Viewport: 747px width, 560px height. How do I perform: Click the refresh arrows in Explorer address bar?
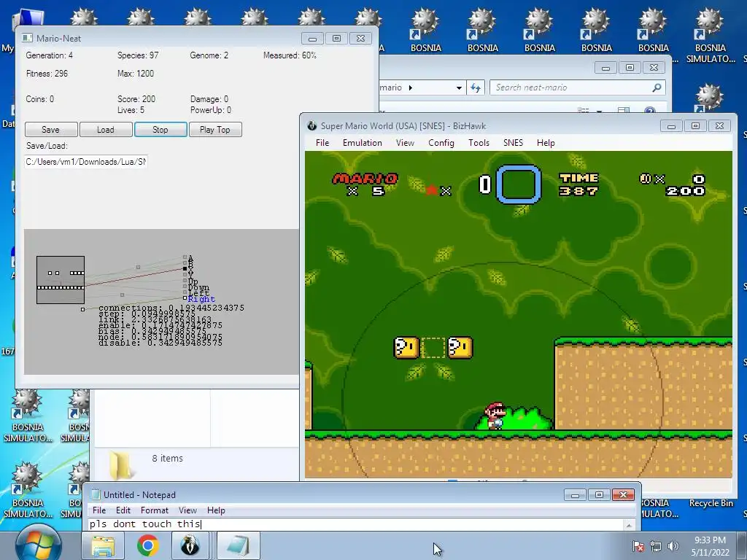476,87
